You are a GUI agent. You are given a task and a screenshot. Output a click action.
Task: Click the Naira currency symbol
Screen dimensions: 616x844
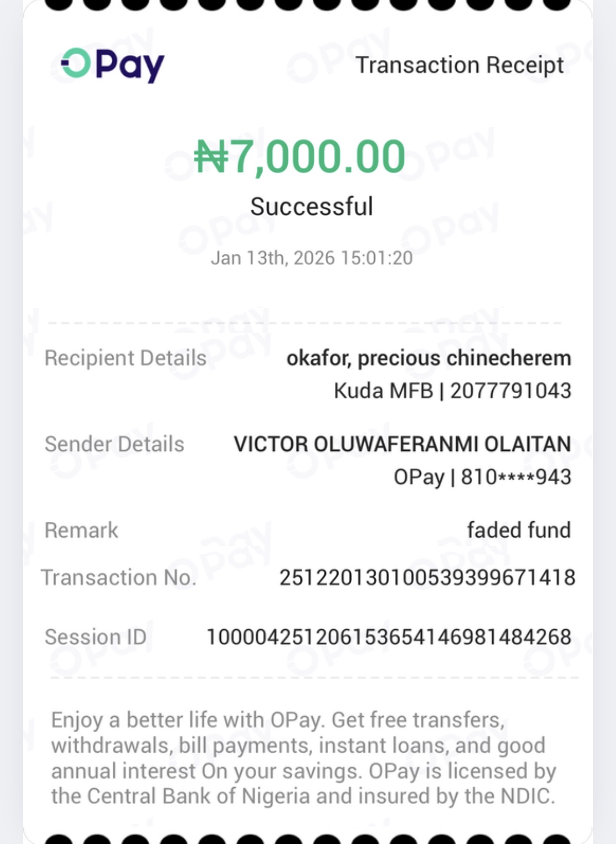[x=211, y=157]
